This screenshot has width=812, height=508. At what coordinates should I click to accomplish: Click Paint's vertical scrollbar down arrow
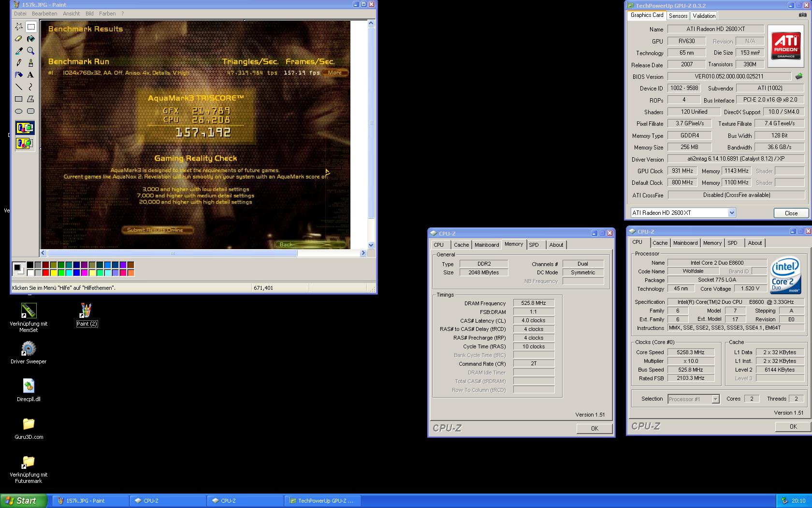point(371,245)
